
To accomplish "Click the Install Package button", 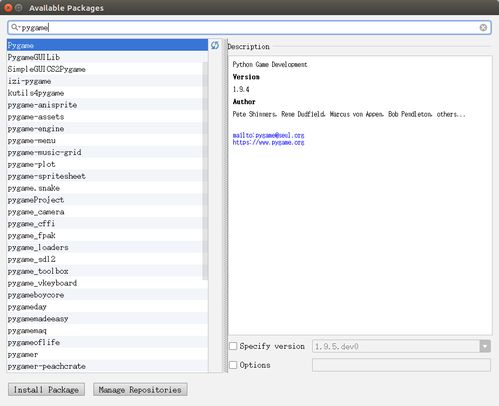I will pyautogui.click(x=46, y=390).
